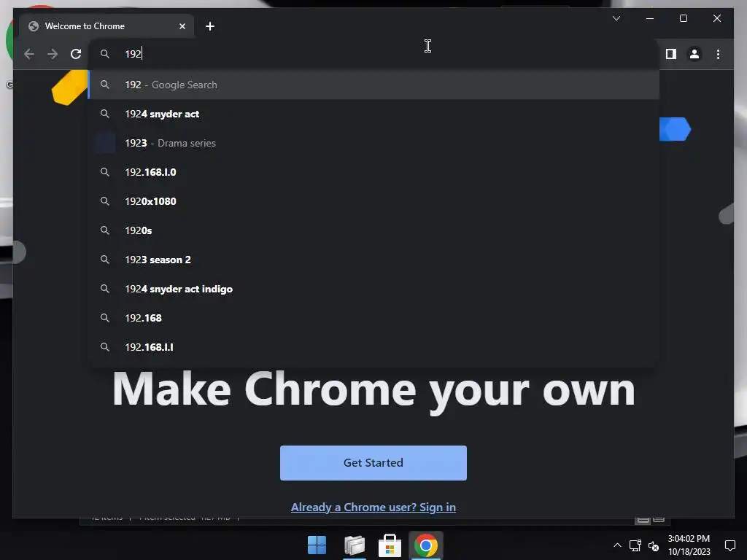Open the profile avatar menu

coord(694,54)
